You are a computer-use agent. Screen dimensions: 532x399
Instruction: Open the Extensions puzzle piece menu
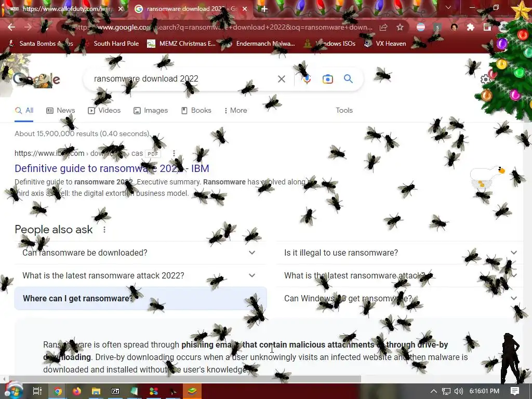pos(471,27)
